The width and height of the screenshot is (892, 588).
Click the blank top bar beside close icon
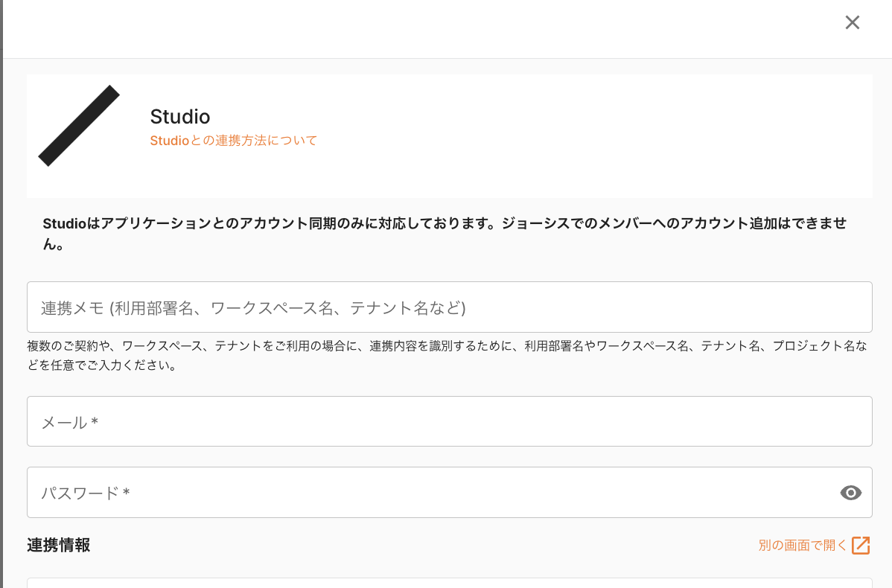pyautogui.click(x=447, y=28)
